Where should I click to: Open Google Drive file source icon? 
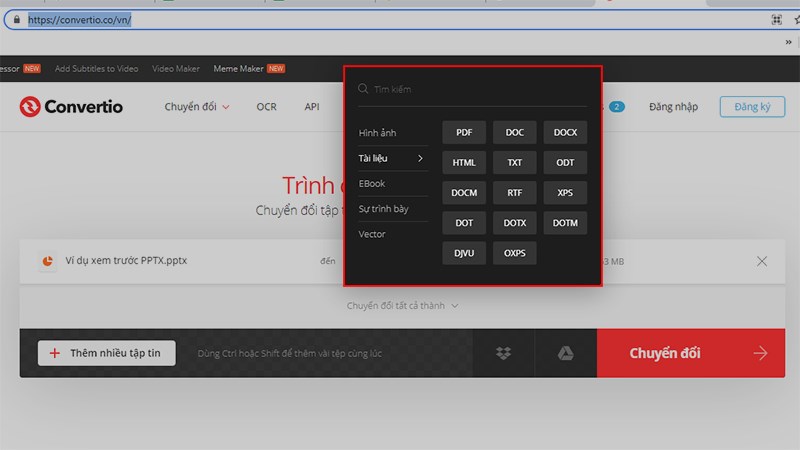(x=565, y=353)
